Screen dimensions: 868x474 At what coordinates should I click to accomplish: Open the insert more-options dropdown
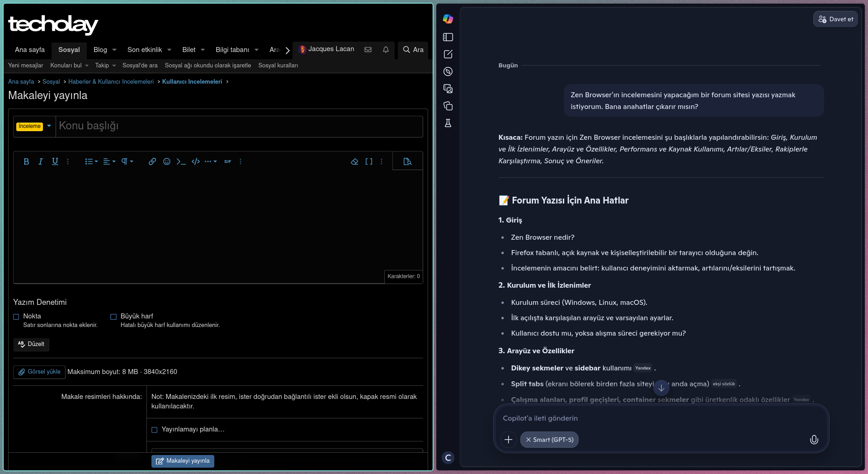coord(211,161)
